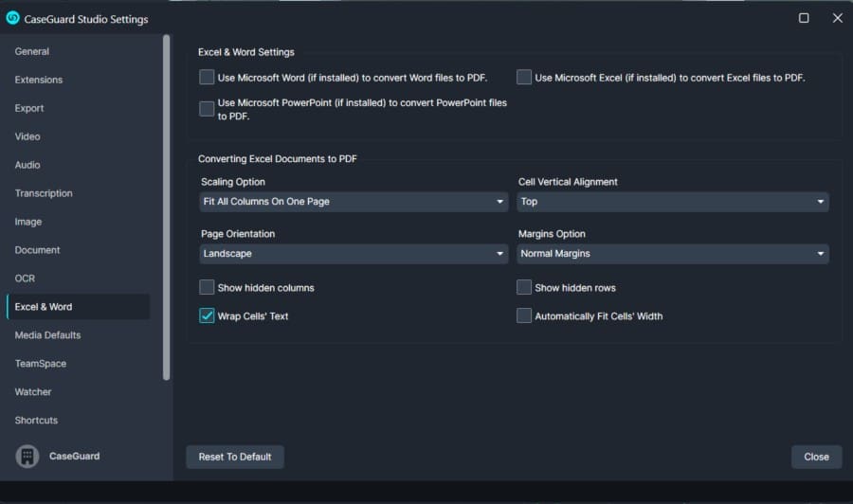Switch to the Transcription settings tab
The image size is (853, 504).
pos(44,193)
